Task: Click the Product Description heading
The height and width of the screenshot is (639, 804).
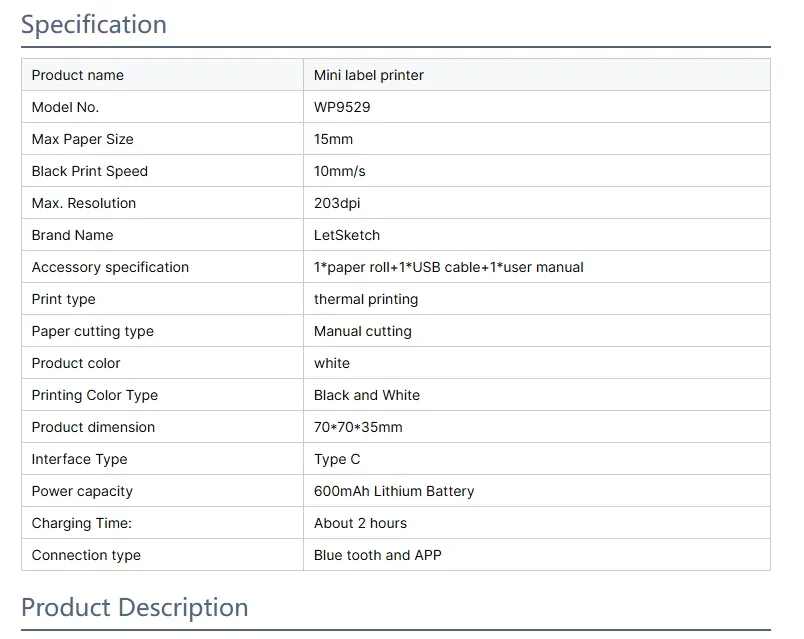Action: (134, 607)
